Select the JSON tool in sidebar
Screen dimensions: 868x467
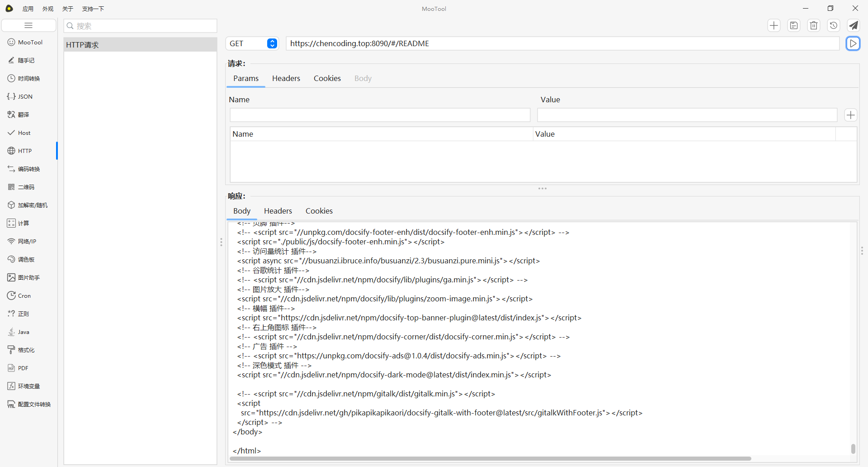pyautogui.click(x=25, y=96)
